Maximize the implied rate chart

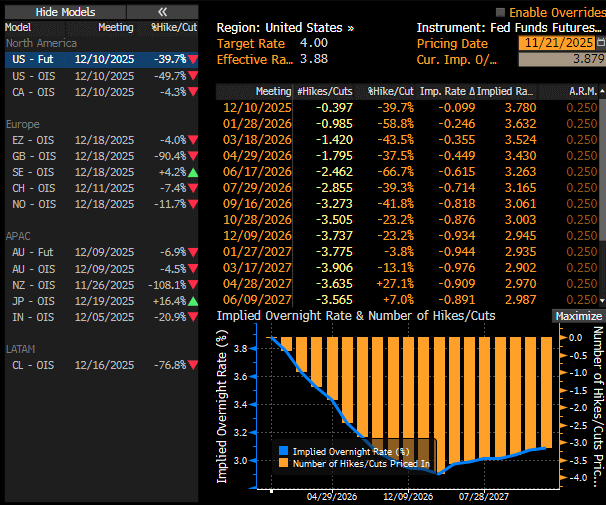(x=578, y=316)
